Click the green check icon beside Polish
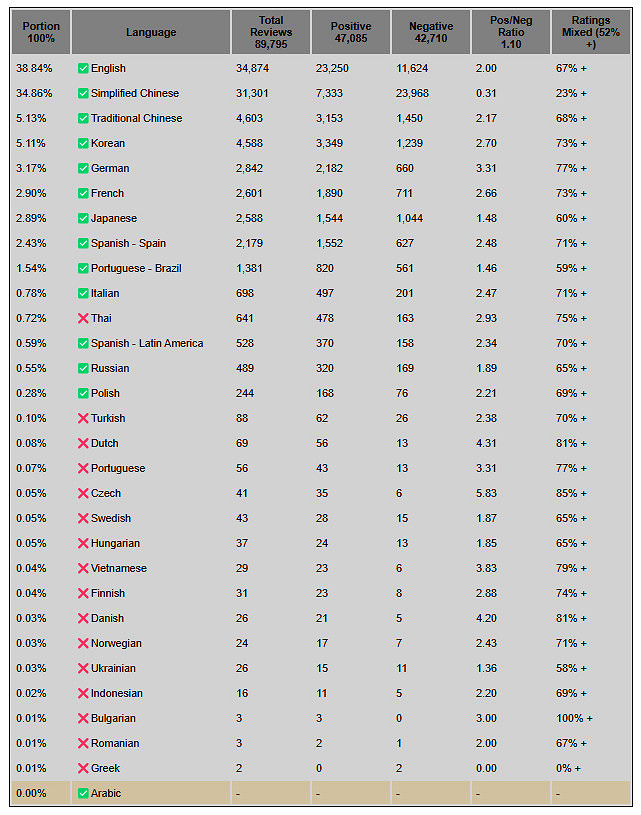 (83, 393)
